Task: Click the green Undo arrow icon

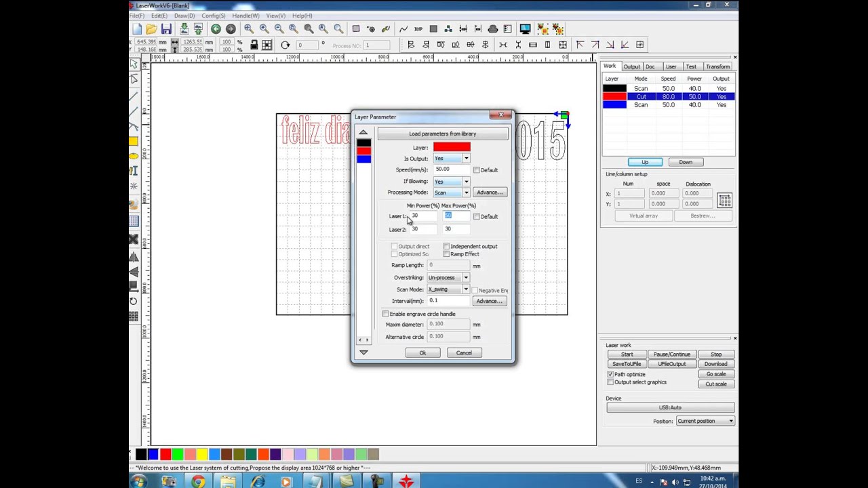Action: 216,29
